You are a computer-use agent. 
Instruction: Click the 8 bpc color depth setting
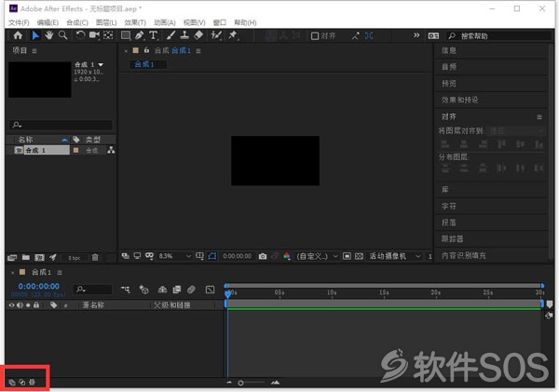tap(74, 258)
